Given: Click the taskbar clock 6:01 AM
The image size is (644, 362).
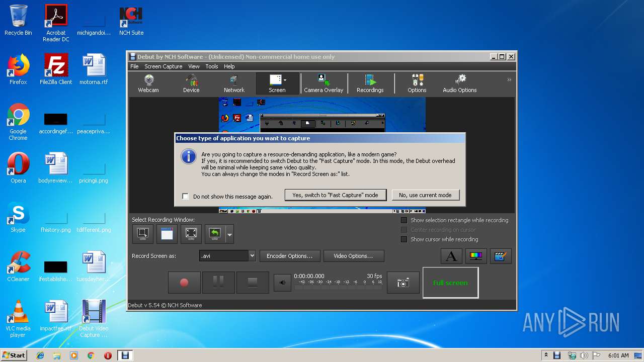Looking at the screenshot, I should pyautogui.click(x=618, y=355).
